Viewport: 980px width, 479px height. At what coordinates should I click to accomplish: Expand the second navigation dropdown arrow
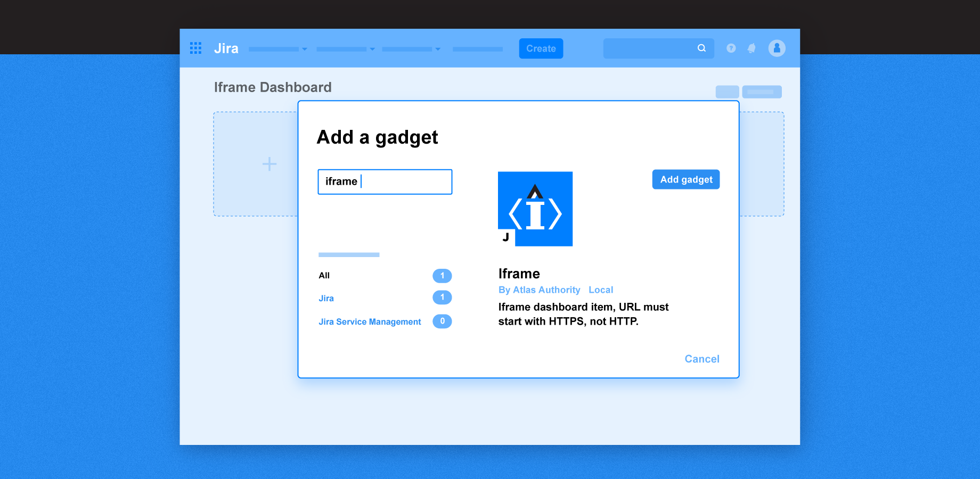[x=372, y=49]
